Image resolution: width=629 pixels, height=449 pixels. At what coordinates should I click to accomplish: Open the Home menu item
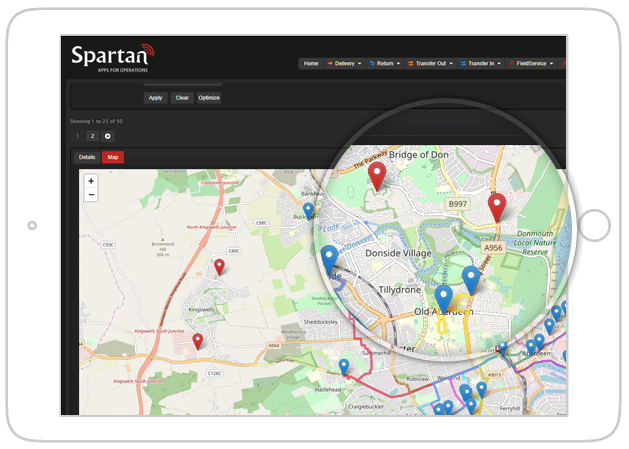point(311,63)
